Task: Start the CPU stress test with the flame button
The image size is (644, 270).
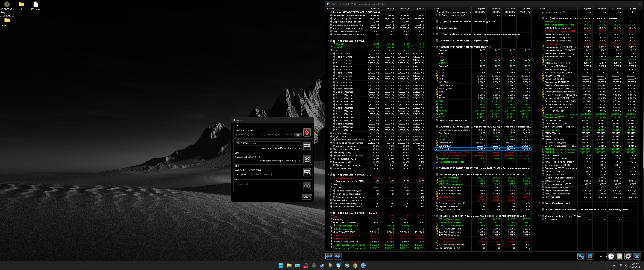Action: pyautogui.click(x=307, y=132)
